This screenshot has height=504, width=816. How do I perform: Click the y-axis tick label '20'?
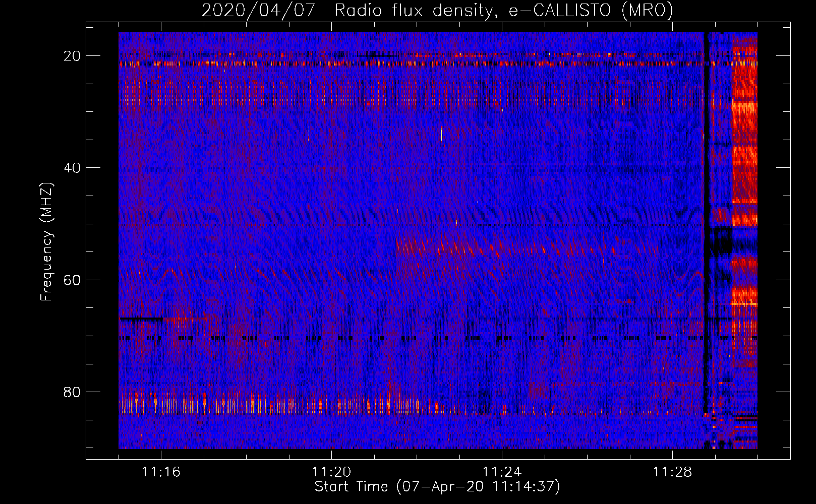(x=73, y=55)
